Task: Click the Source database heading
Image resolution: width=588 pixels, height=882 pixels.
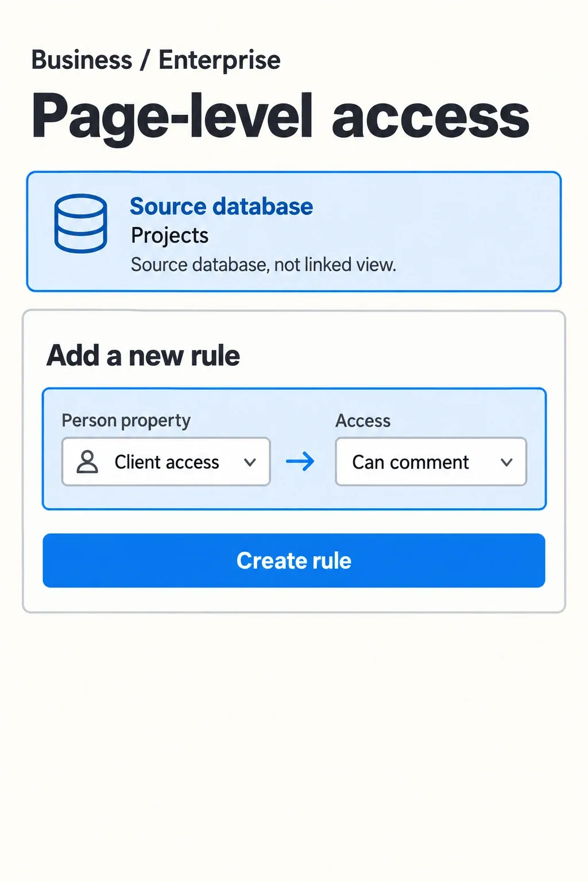Action: (x=221, y=207)
